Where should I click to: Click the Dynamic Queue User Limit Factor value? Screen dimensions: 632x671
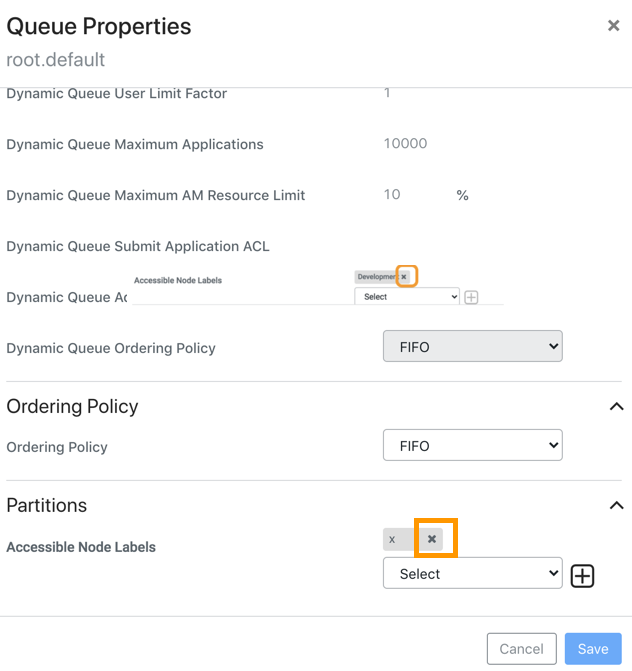coord(387,93)
